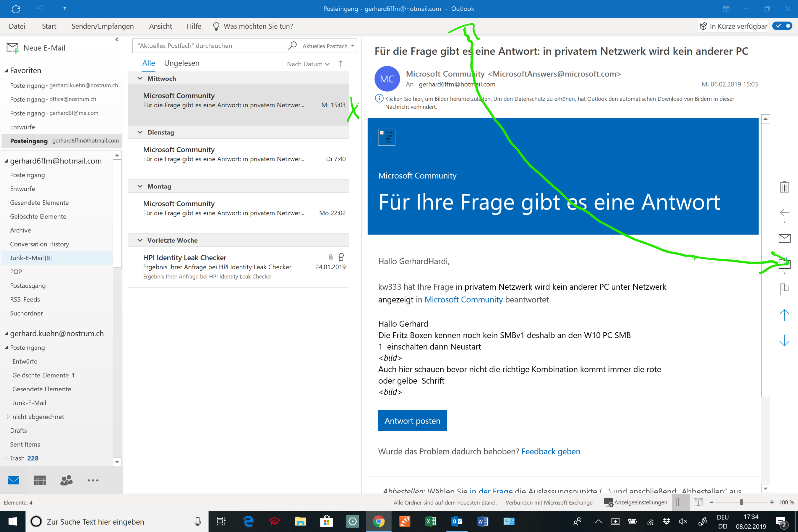Click the mark as unread envelope icon
This screenshot has height=532, width=798.
784,238
